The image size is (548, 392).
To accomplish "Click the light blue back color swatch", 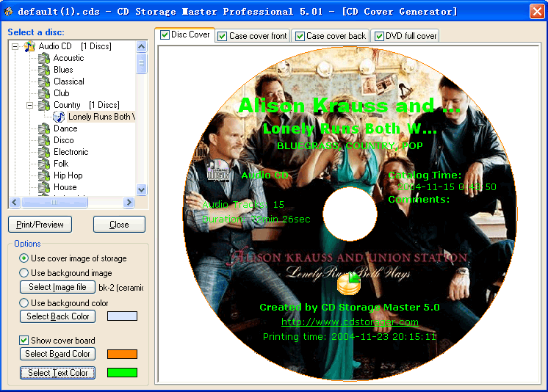I will pyautogui.click(x=123, y=316).
